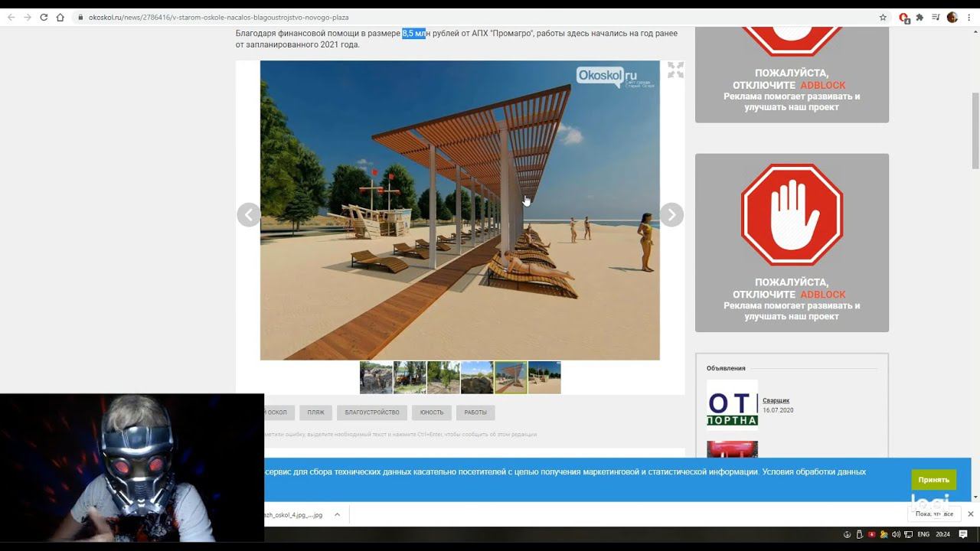Click the Chrome profile avatar

click(952, 18)
